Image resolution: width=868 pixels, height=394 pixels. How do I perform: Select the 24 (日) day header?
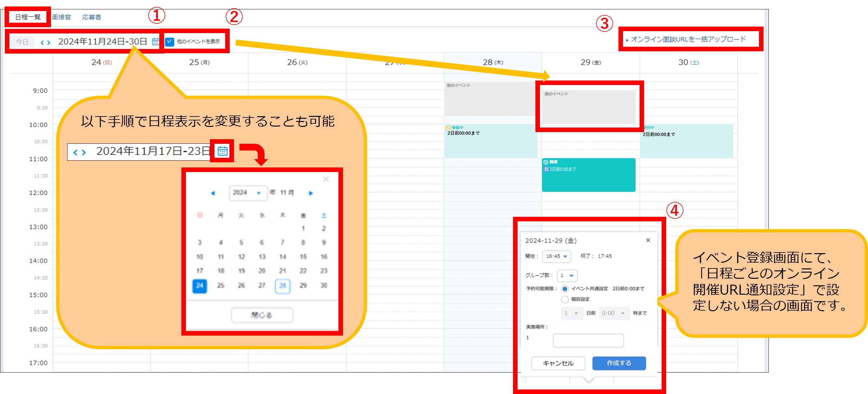102,62
